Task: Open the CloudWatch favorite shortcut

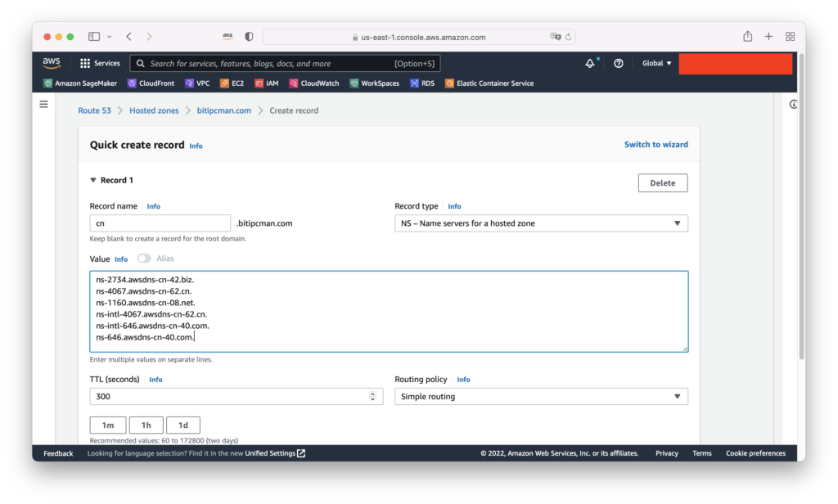Action: tap(313, 83)
